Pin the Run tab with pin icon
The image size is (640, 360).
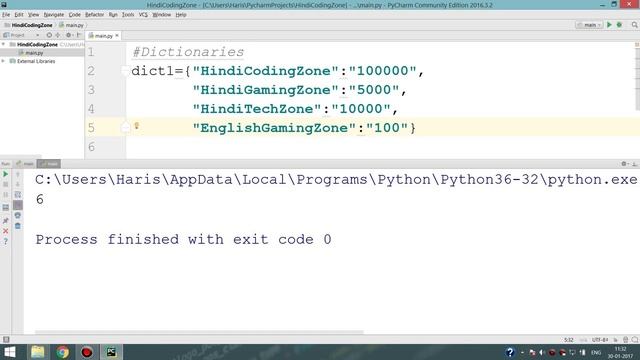click(x=6, y=221)
